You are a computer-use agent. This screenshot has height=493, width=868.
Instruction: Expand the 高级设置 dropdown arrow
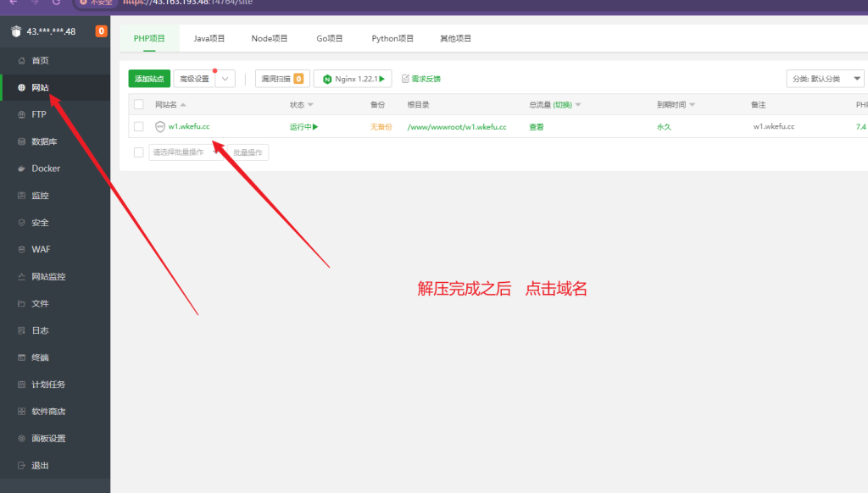225,79
